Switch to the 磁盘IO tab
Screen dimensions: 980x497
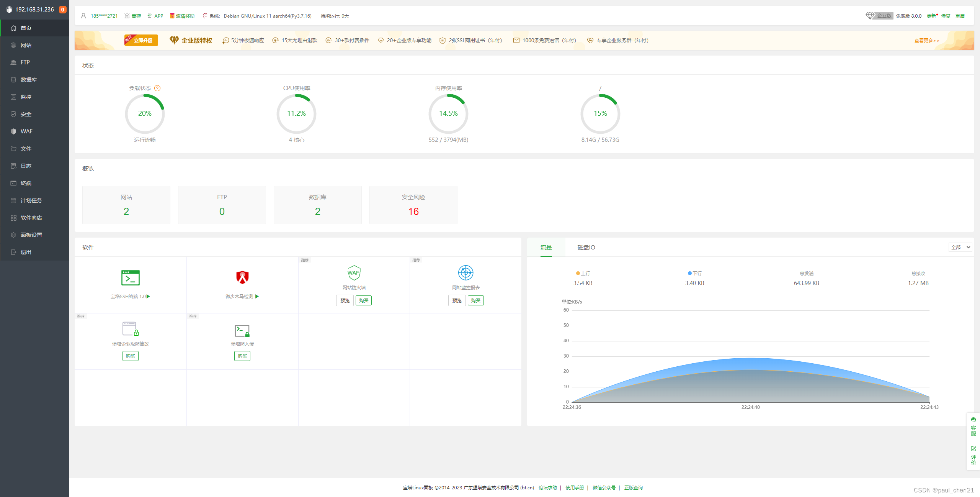point(586,247)
